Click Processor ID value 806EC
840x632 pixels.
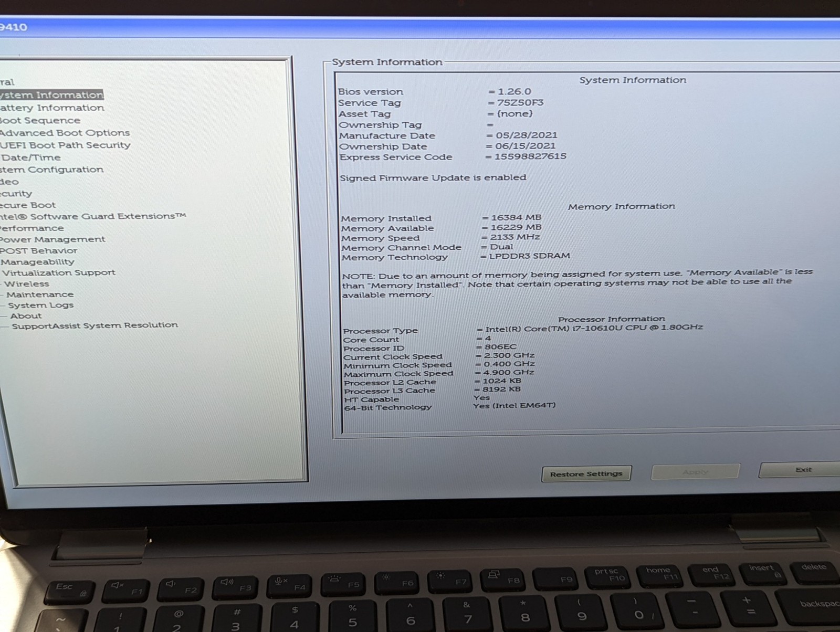pos(500,347)
